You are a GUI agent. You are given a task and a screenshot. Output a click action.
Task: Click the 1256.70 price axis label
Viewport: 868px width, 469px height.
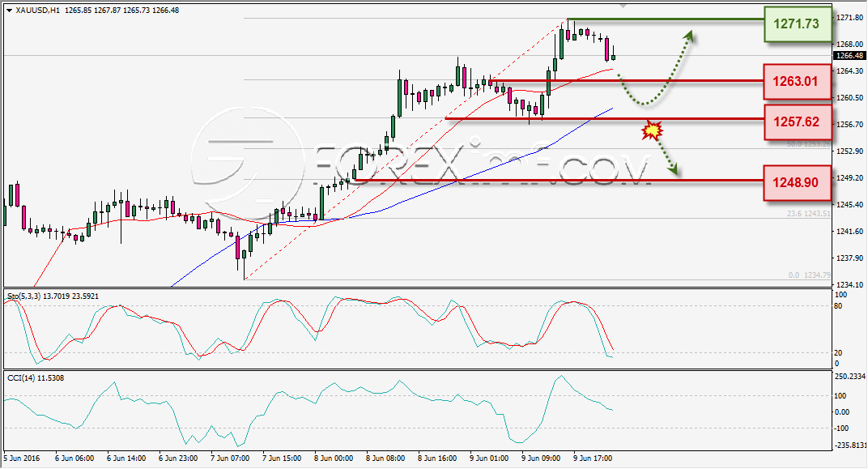tap(849, 124)
